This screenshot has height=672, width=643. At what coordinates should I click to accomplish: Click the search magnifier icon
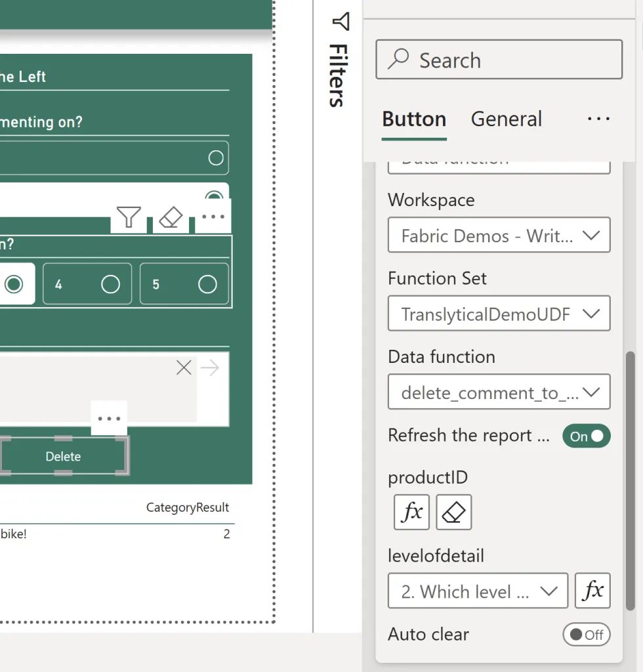coord(398,58)
